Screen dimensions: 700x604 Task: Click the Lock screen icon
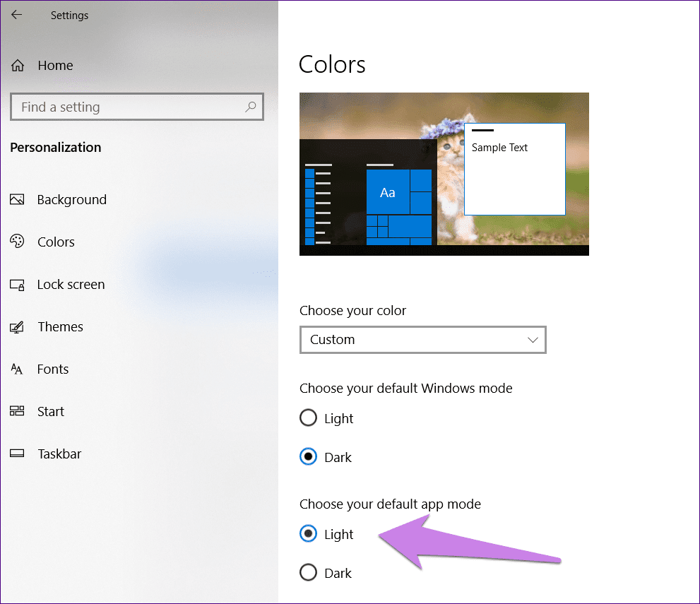coord(17,285)
